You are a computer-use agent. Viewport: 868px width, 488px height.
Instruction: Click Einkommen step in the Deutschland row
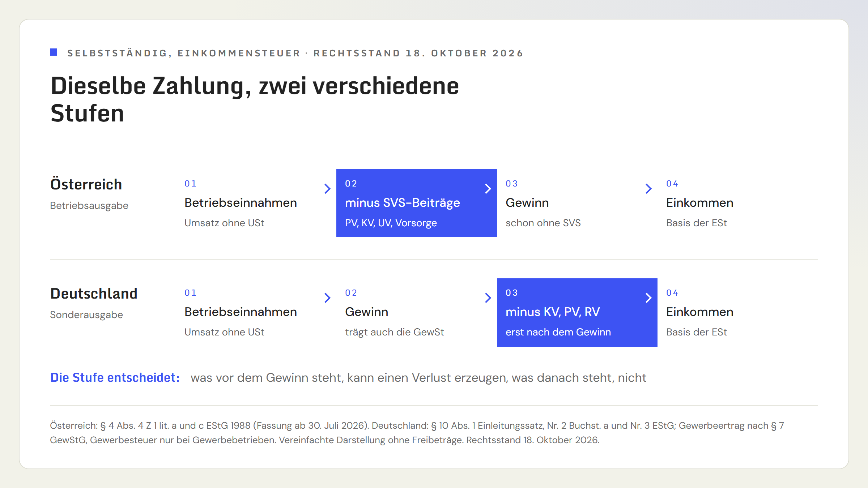699,312
